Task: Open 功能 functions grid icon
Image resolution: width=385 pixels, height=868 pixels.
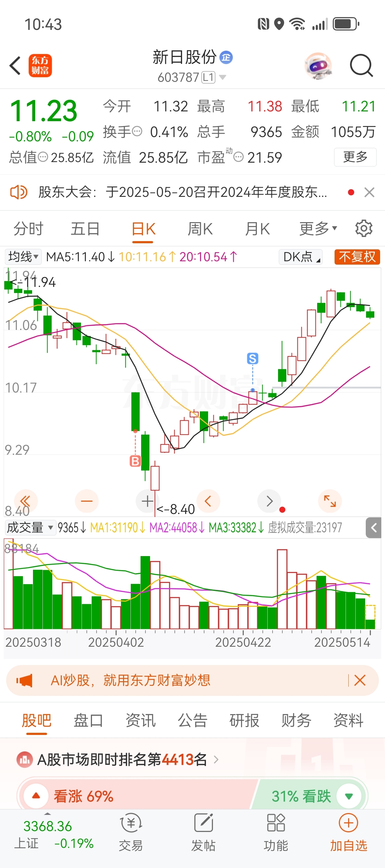Action: click(x=276, y=823)
